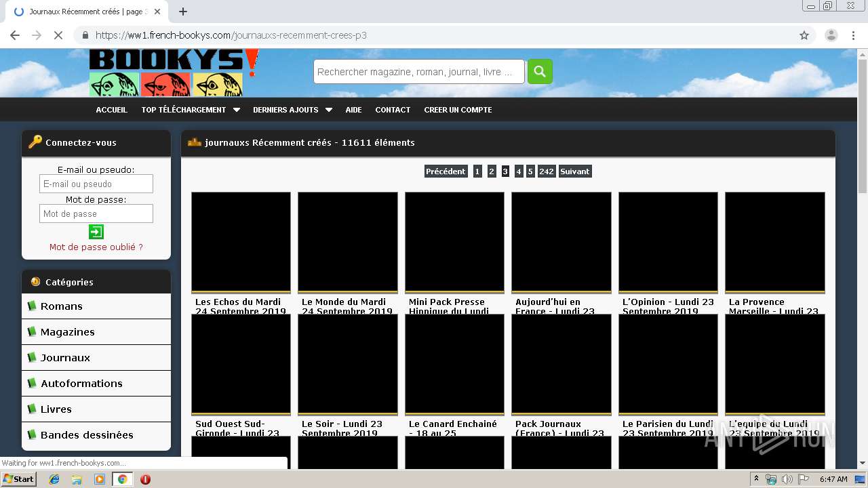Viewport: 868px width, 488px height.
Task: Open the Autoformations category
Action: [x=81, y=384]
